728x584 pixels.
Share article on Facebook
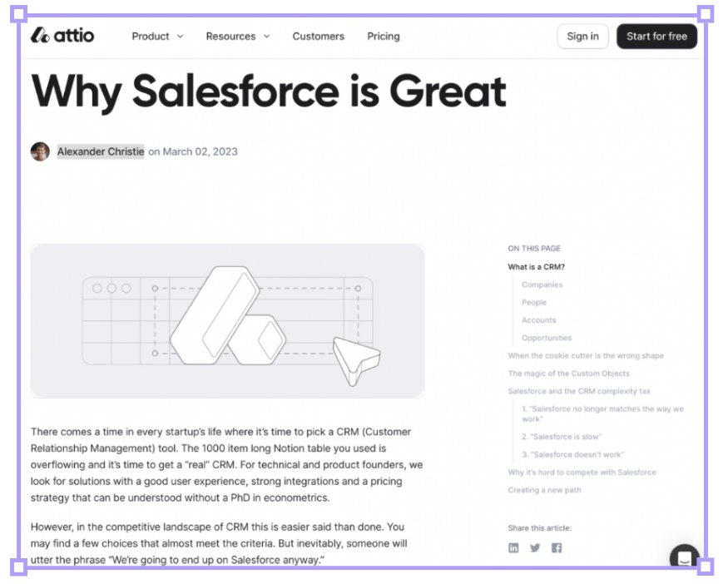click(x=557, y=547)
